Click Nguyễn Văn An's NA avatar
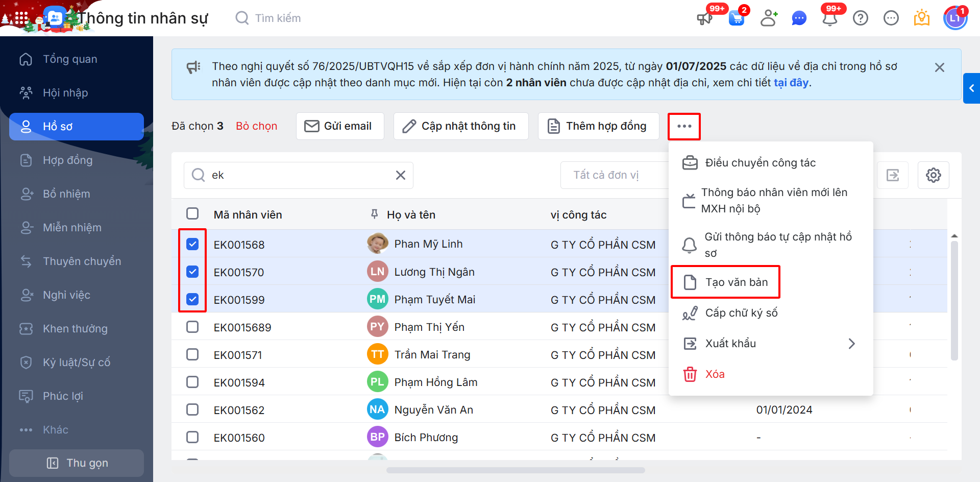The image size is (980, 482). [x=378, y=409]
